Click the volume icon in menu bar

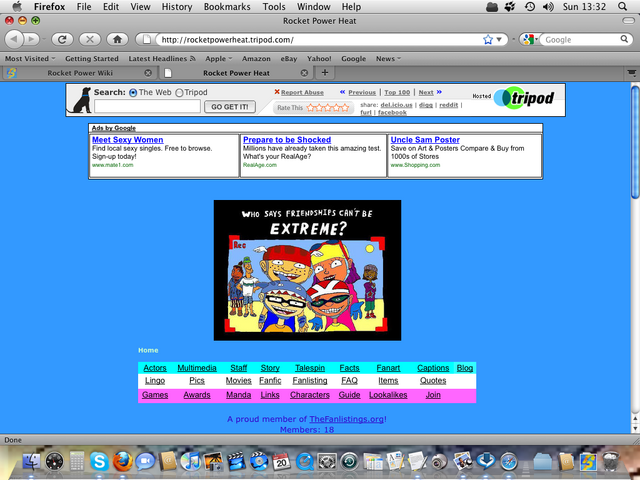[x=548, y=7]
